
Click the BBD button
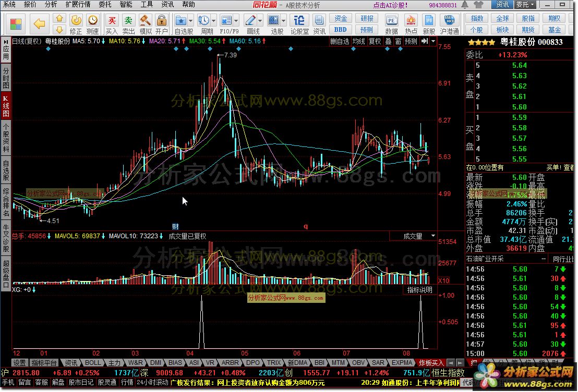pyautogui.click(x=340, y=30)
